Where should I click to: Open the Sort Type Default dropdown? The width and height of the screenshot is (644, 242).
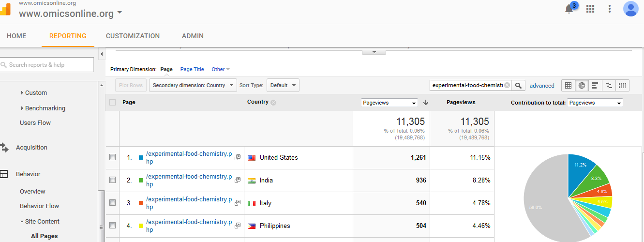283,85
